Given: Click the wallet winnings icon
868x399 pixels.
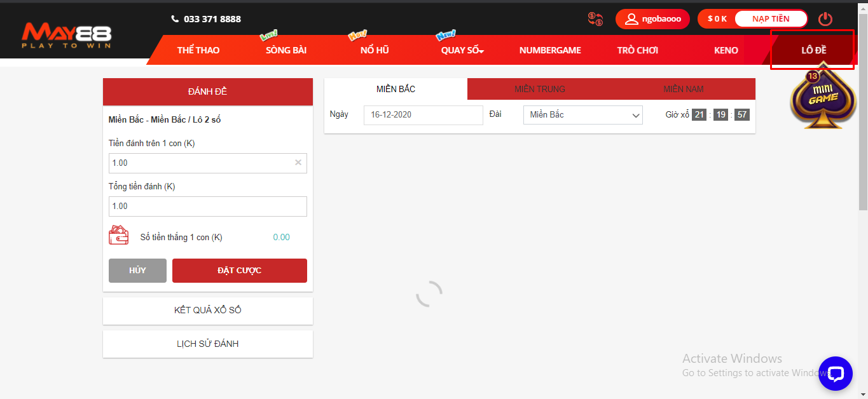Looking at the screenshot, I should coord(119,236).
